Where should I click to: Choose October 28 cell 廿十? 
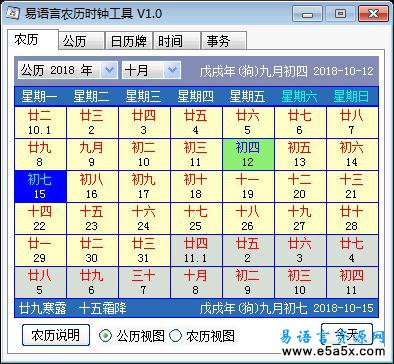[352, 219]
